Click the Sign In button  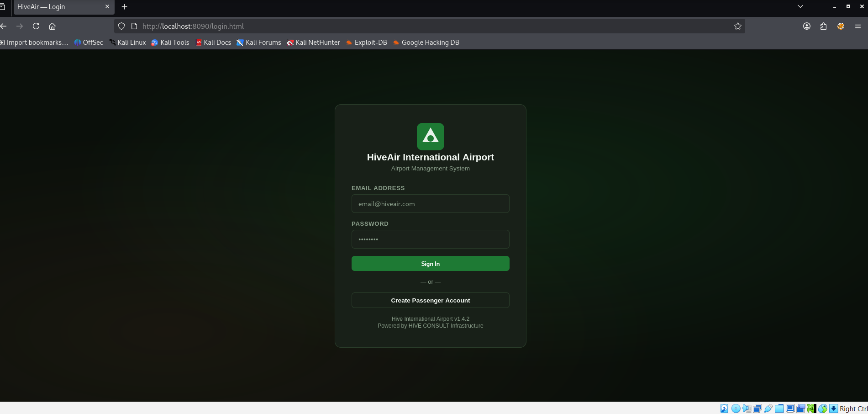click(430, 264)
